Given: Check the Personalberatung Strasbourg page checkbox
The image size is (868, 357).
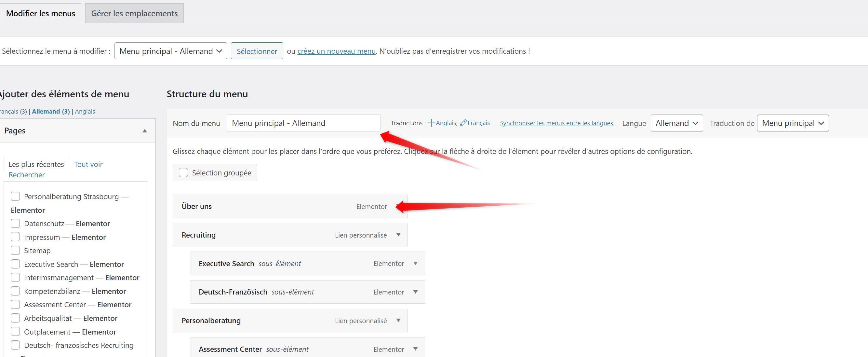Looking at the screenshot, I should click(x=15, y=196).
